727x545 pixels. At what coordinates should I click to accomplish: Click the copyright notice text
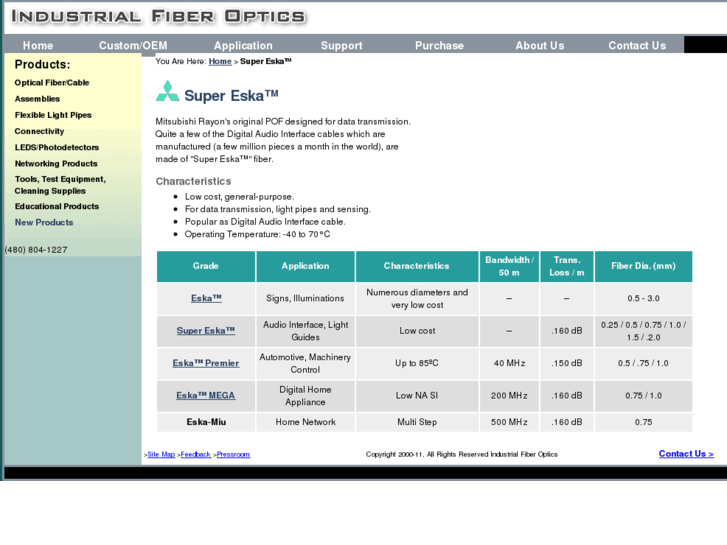coord(462,455)
